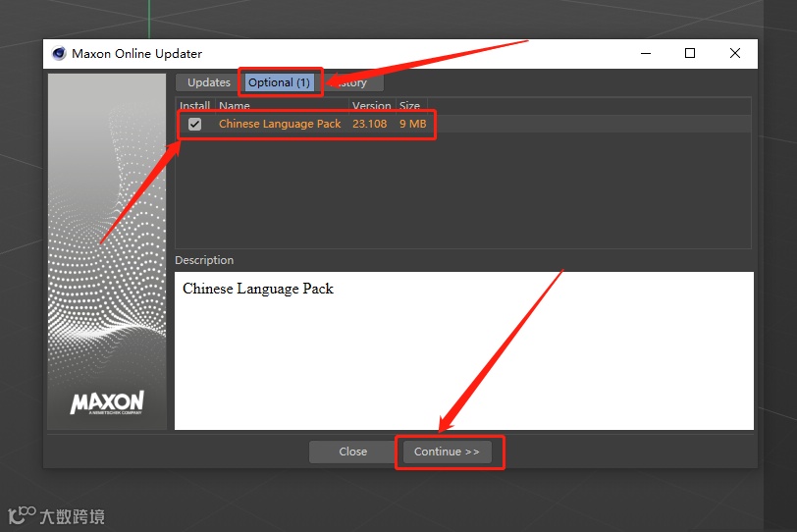The width and height of the screenshot is (797, 532).
Task: Click the description text Chinese Language Pack
Action: tap(258, 289)
